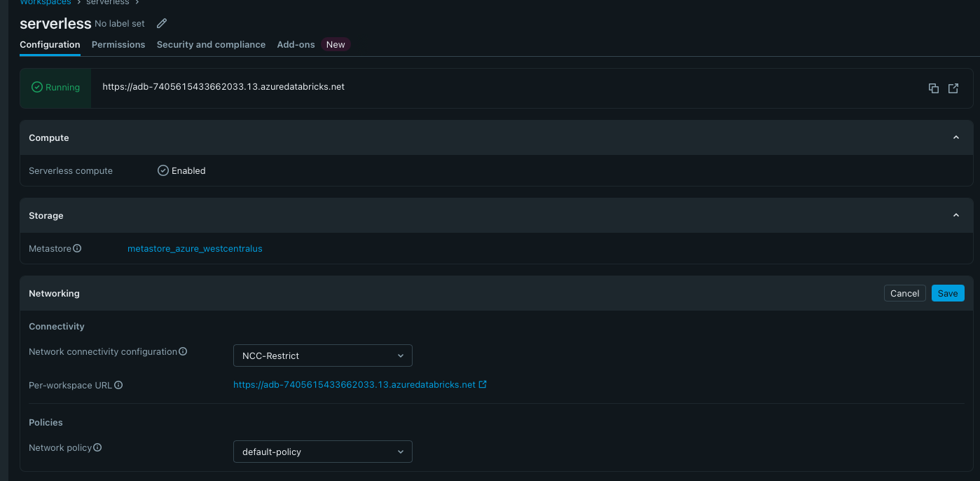Show info tooltip for Metastore

(x=77, y=248)
